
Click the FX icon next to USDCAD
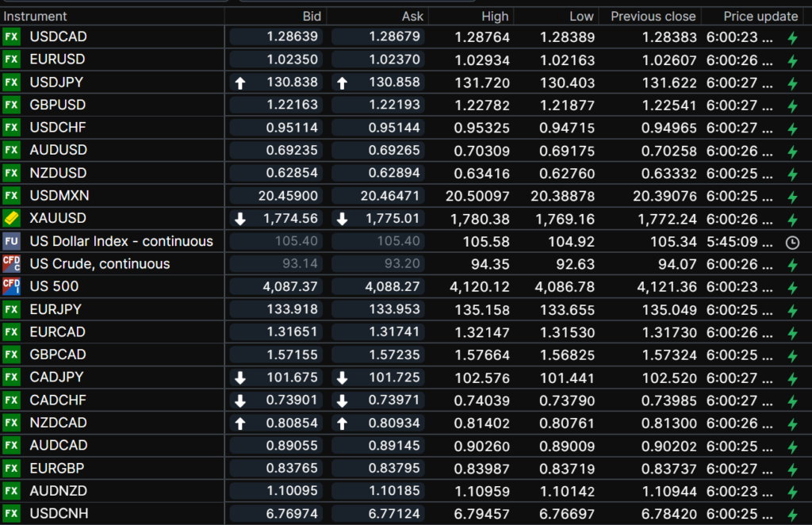(12, 36)
